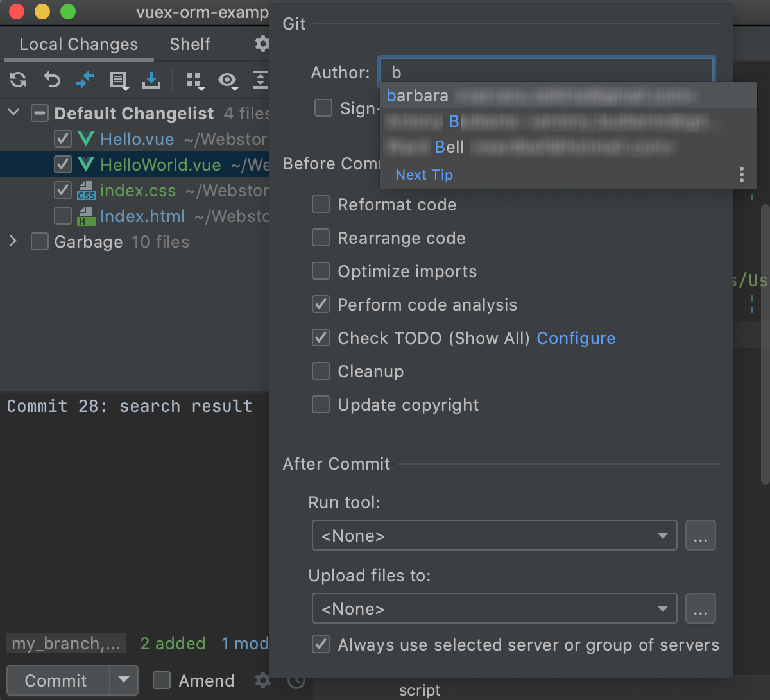This screenshot has width=770, height=700.
Task: Click the Show Diff arrows icon
Action: click(x=85, y=80)
